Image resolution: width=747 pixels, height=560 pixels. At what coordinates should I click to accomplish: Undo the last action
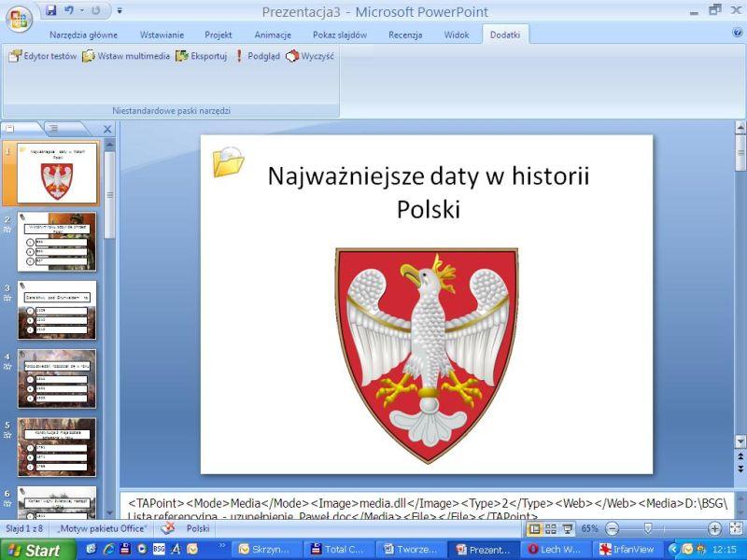[x=69, y=10]
